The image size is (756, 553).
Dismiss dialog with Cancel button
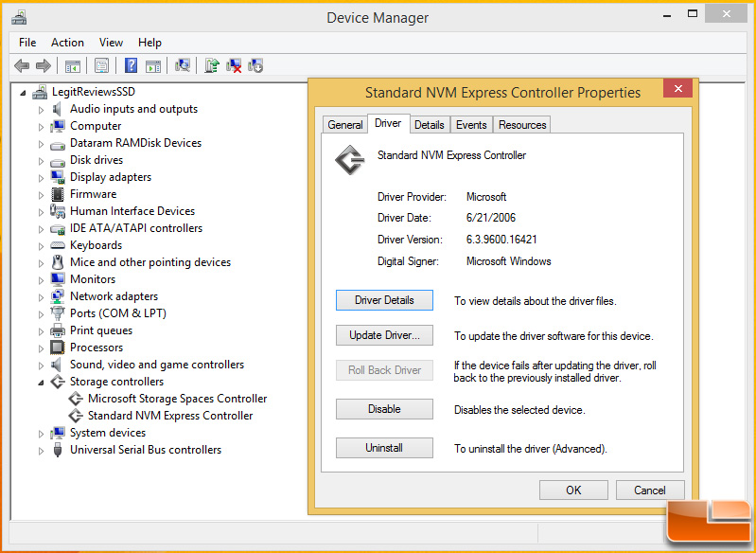click(649, 491)
